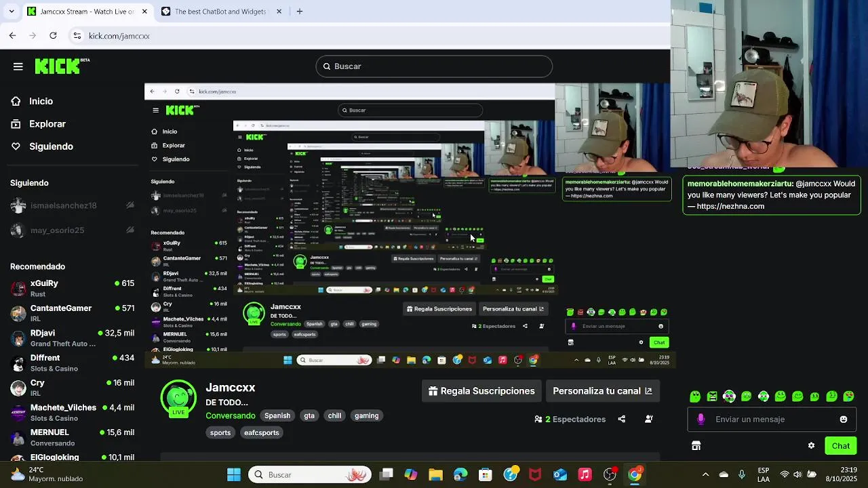Open Outlook from the taskbar
868x488 pixels.
point(560,474)
